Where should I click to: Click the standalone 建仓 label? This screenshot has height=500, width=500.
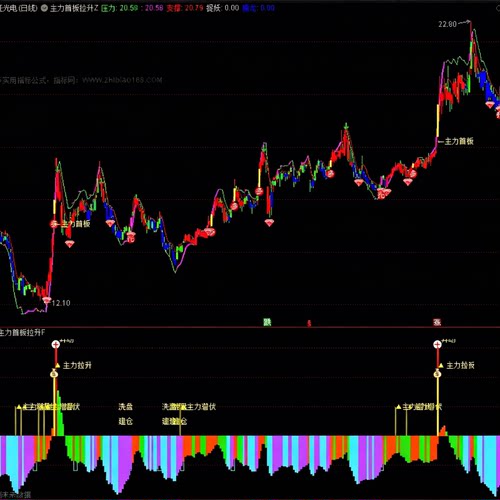pos(126,421)
